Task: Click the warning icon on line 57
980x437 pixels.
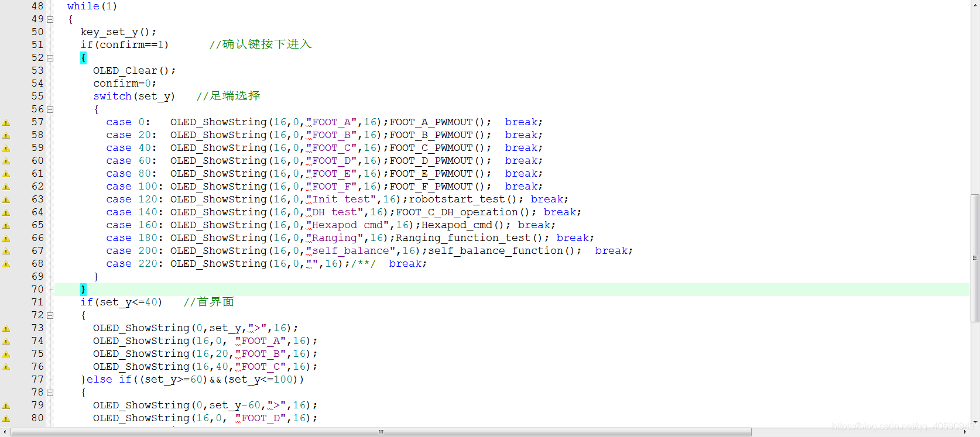Action: coord(6,122)
